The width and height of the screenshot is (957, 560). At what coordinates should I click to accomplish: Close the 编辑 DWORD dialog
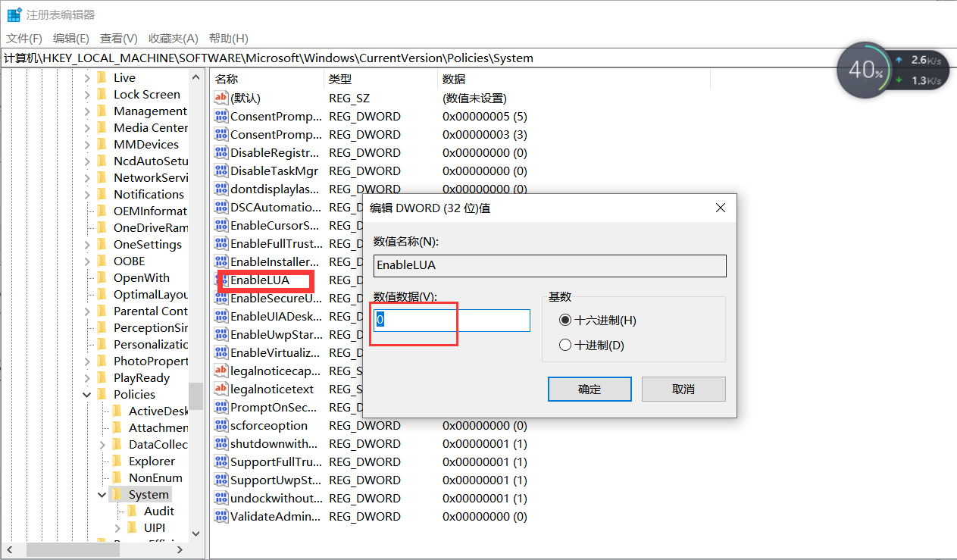tap(721, 208)
